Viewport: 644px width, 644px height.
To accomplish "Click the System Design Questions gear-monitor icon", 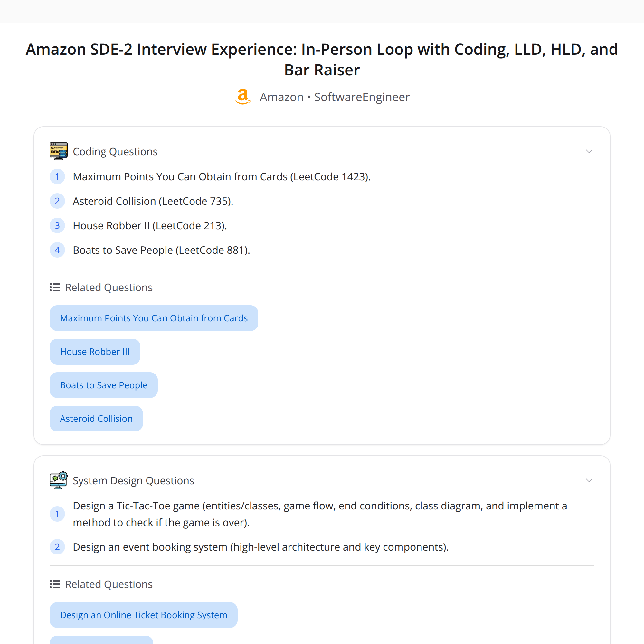I will 58,480.
